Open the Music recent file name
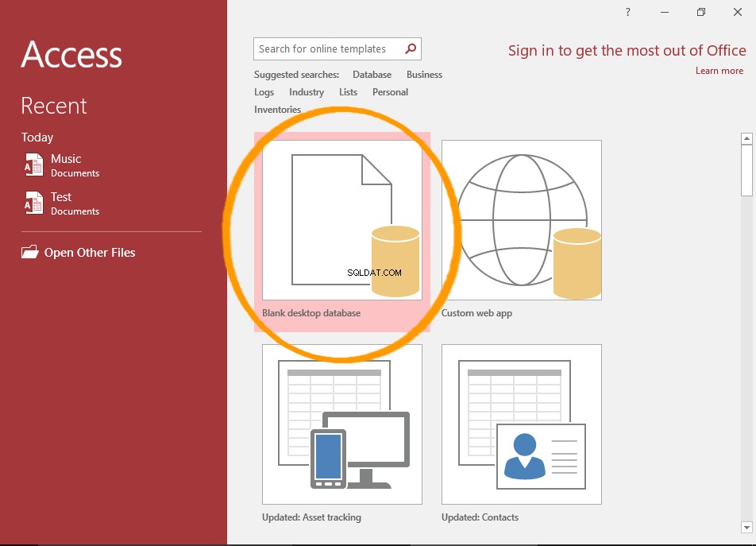The height and width of the screenshot is (546, 756). click(x=66, y=159)
